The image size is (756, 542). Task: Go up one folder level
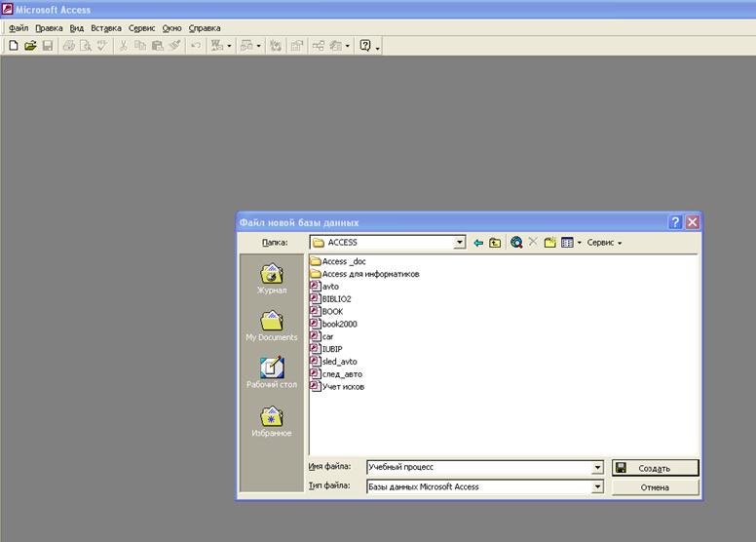coord(495,243)
